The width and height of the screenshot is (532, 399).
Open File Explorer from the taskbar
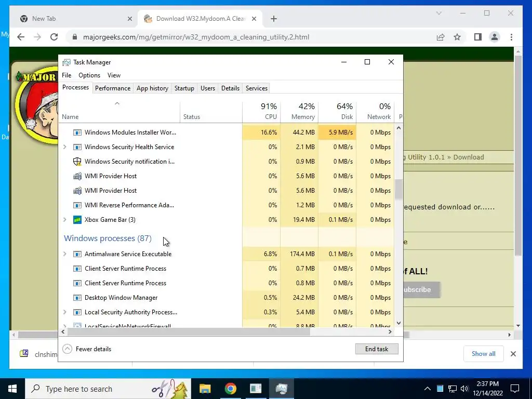click(x=205, y=389)
